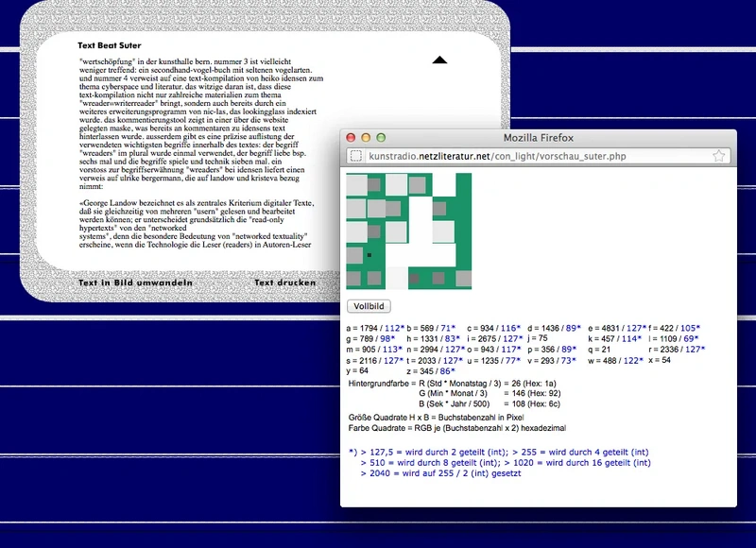The image size is (756, 548).
Task: Click the blue "*)" footnote marker
Action: pos(352,454)
